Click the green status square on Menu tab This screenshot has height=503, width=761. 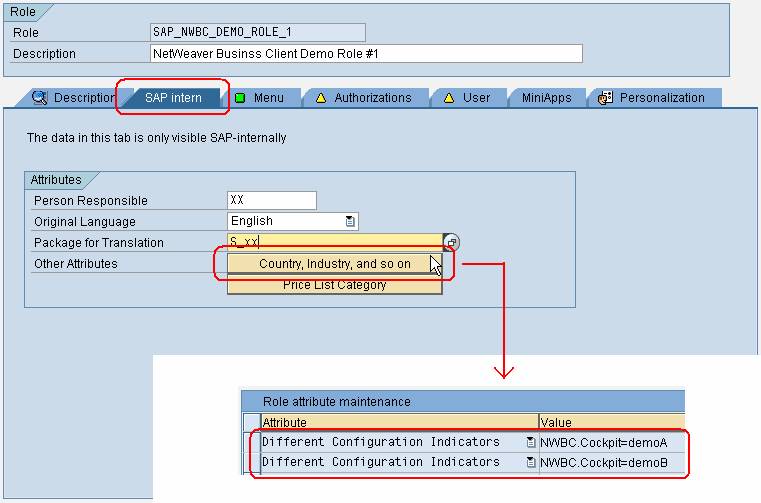coord(240,98)
